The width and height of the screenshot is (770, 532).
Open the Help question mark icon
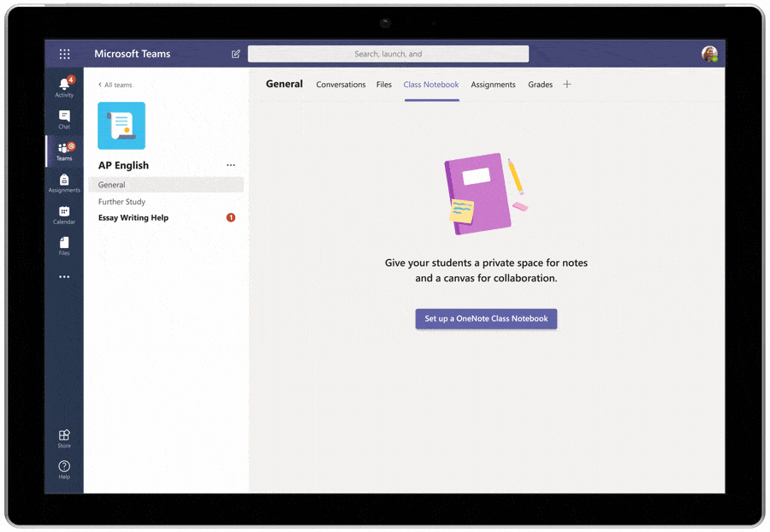[64, 470]
